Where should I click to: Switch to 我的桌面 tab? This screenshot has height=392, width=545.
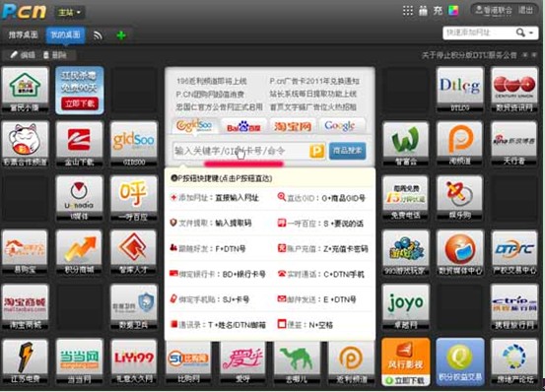[65, 34]
